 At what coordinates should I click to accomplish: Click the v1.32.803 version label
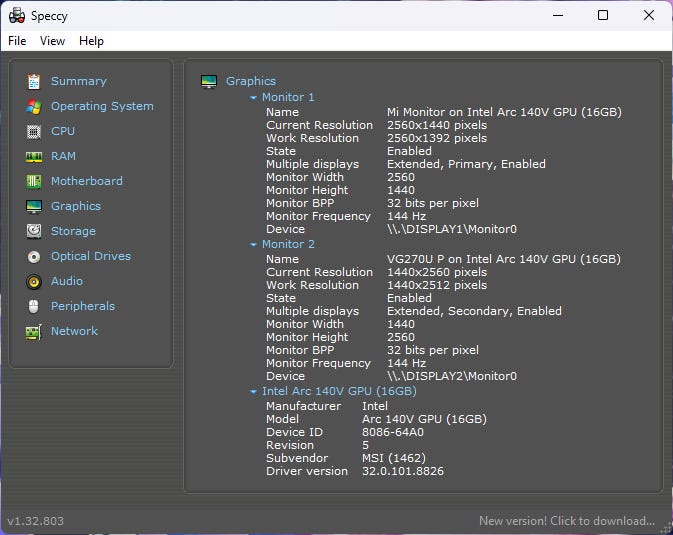(x=36, y=521)
